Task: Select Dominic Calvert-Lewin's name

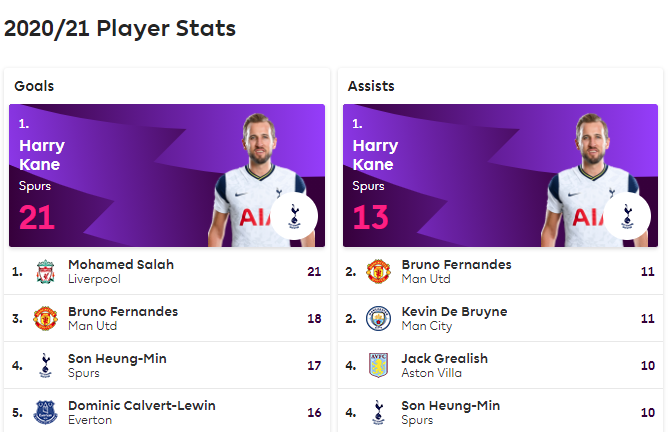Action: pyautogui.click(x=142, y=406)
